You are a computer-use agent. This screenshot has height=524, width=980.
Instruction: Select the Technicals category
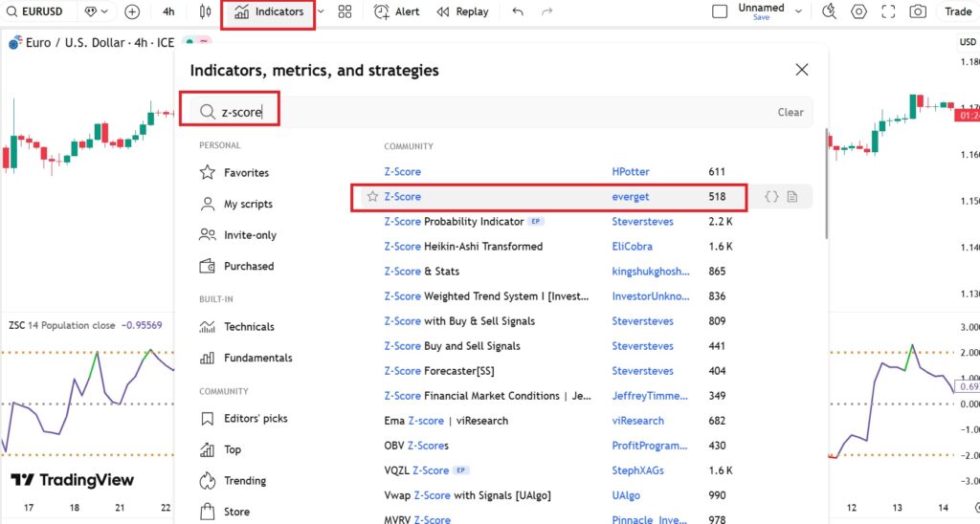pyautogui.click(x=248, y=327)
